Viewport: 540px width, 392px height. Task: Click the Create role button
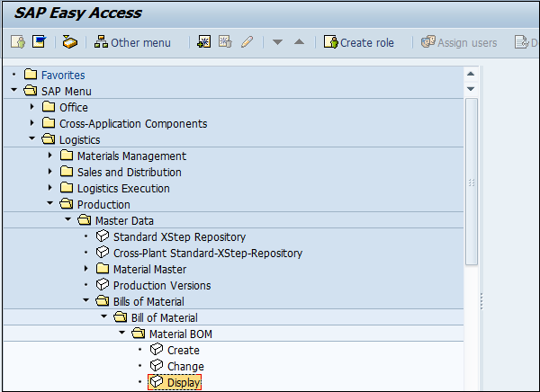pyautogui.click(x=359, y=42)
